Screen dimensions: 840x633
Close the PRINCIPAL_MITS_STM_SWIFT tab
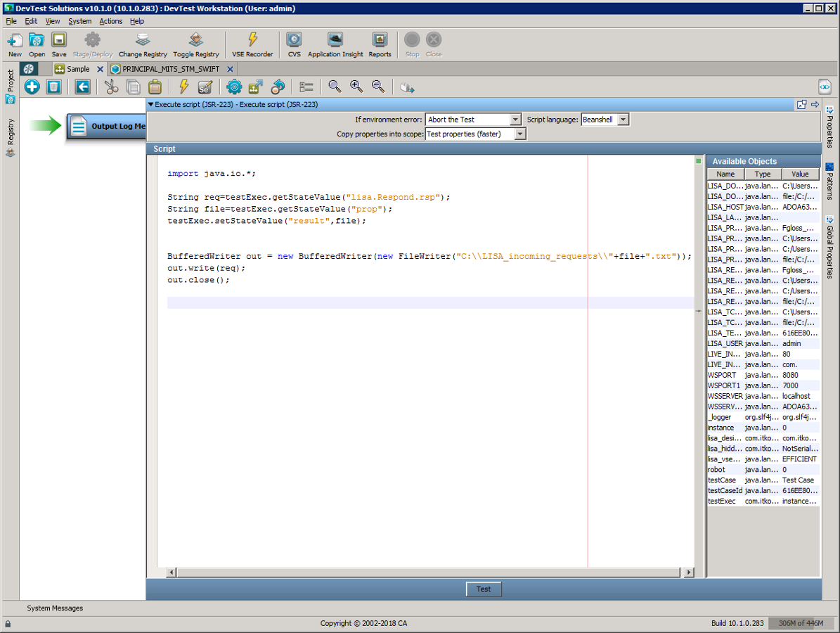click(230, 69)
